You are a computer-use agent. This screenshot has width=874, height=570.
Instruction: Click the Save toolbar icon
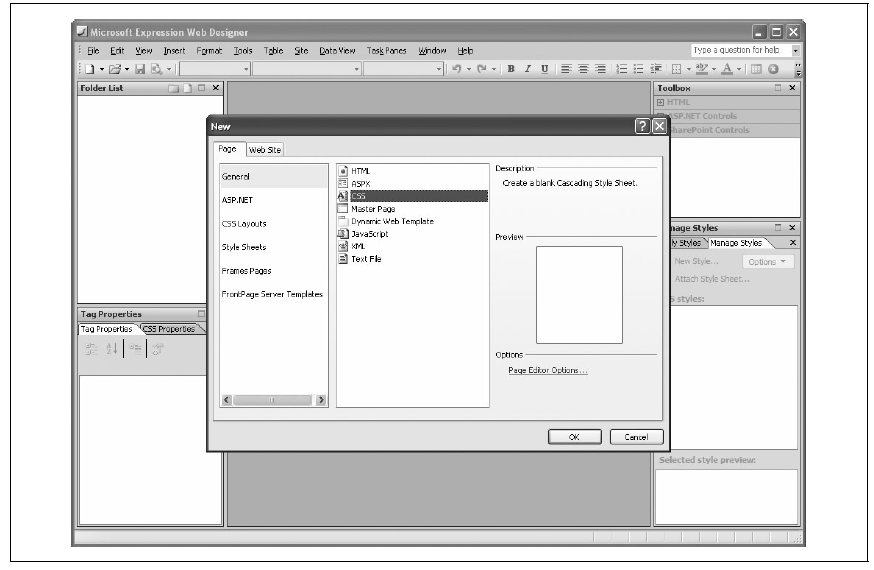point(140,69)
